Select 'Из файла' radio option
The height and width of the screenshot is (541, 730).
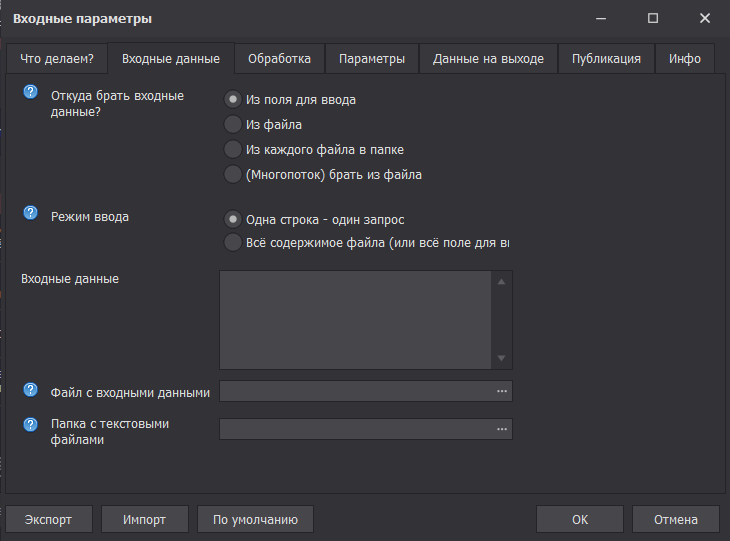(x=233, y=125)
